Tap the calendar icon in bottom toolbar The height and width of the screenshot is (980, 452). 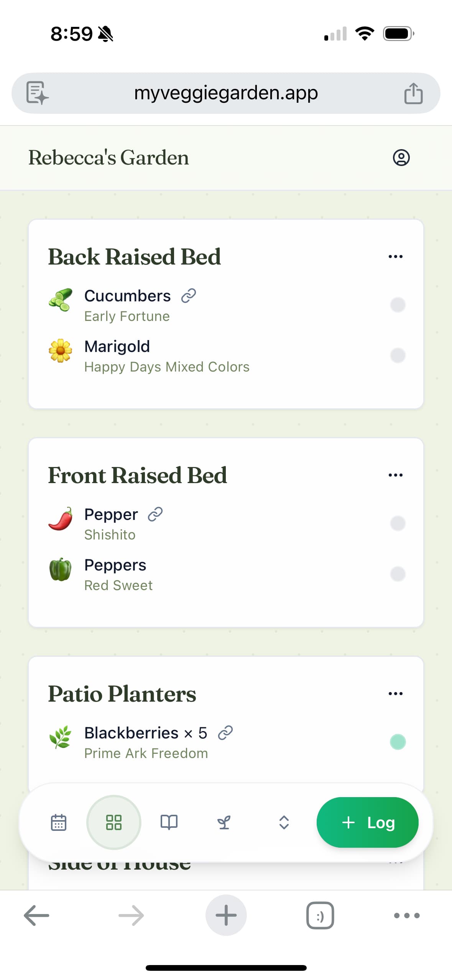tap(59, 822)
